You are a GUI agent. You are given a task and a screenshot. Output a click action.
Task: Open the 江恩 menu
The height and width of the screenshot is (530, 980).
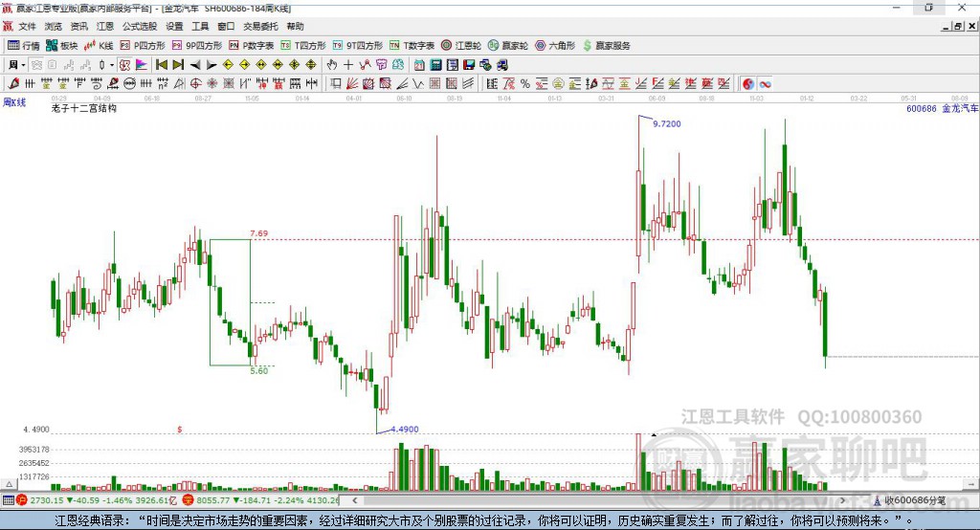(105, 26)
